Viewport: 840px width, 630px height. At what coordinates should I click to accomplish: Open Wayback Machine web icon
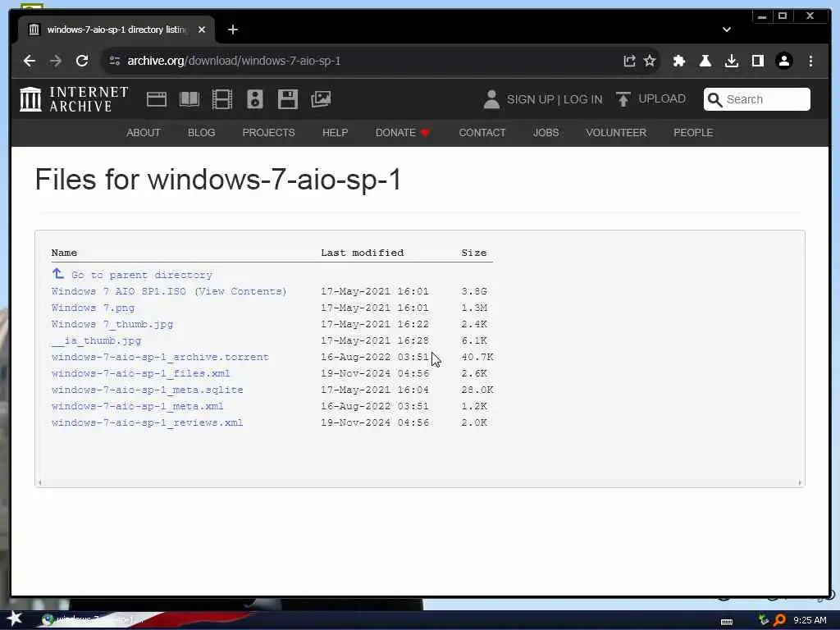pos(157,99)
